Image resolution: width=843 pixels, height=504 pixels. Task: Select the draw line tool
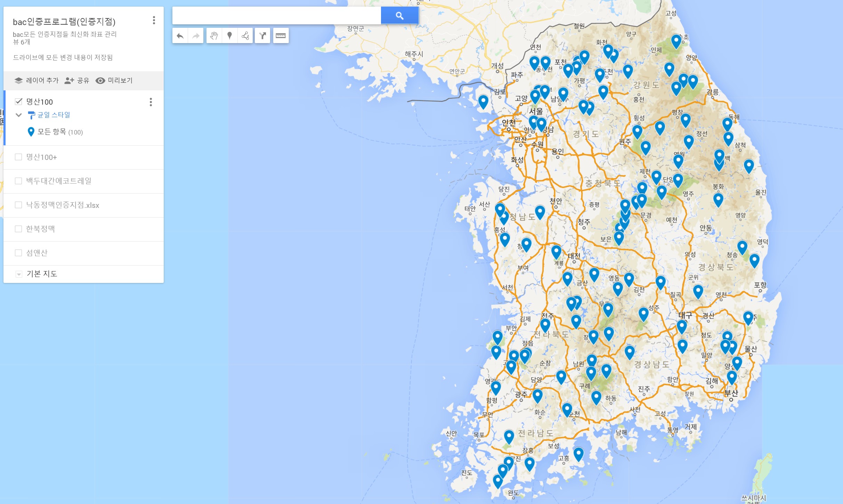pyautogui.click(x=245, y=36)
